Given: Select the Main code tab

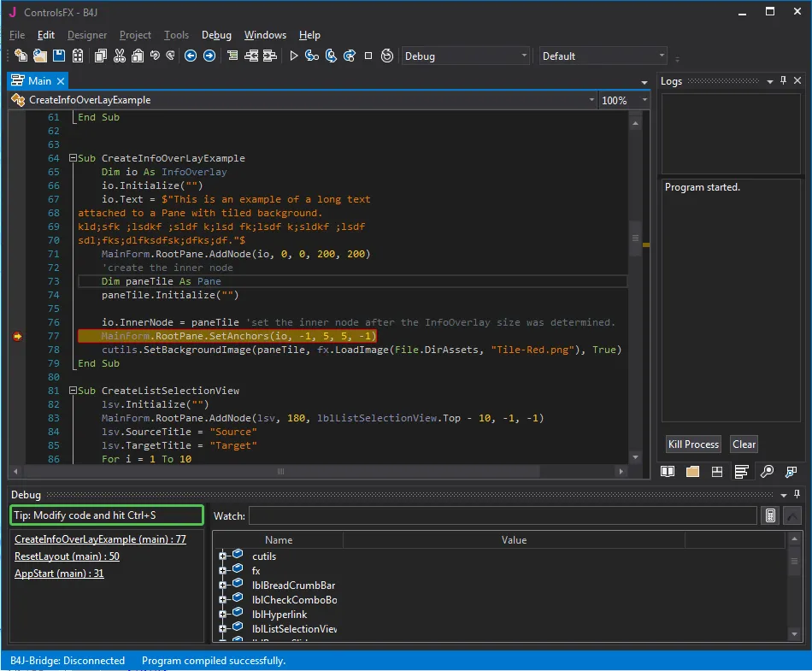Looking at the screenshot, I should point(38,80).
